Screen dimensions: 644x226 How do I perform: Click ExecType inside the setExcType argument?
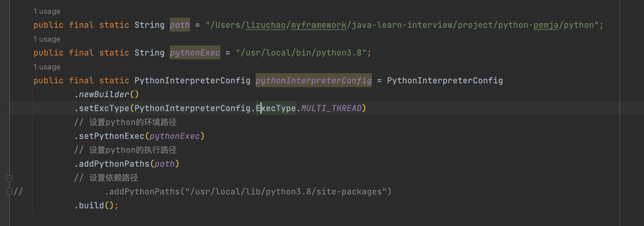click(276, 108)
